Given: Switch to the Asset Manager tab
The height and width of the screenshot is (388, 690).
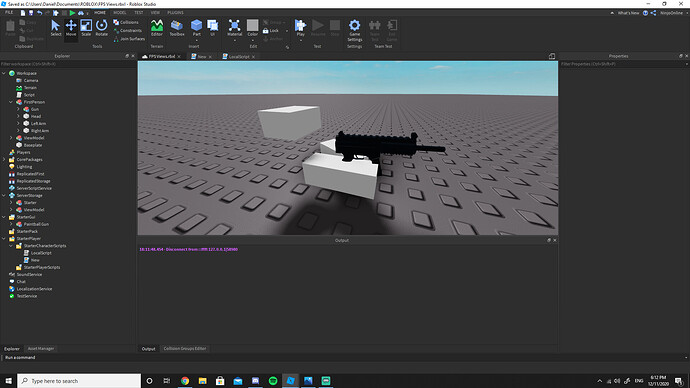Looking at the screenshot, I should [40, 348].
